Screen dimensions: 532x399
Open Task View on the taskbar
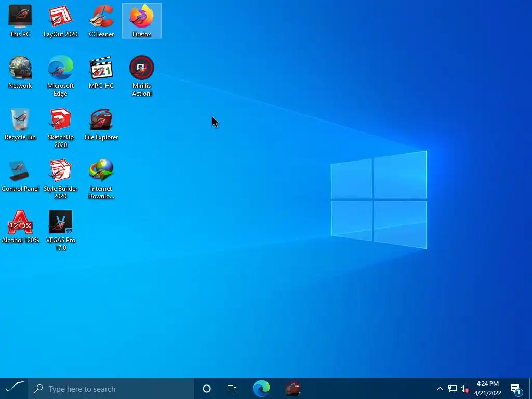(232, 389)
